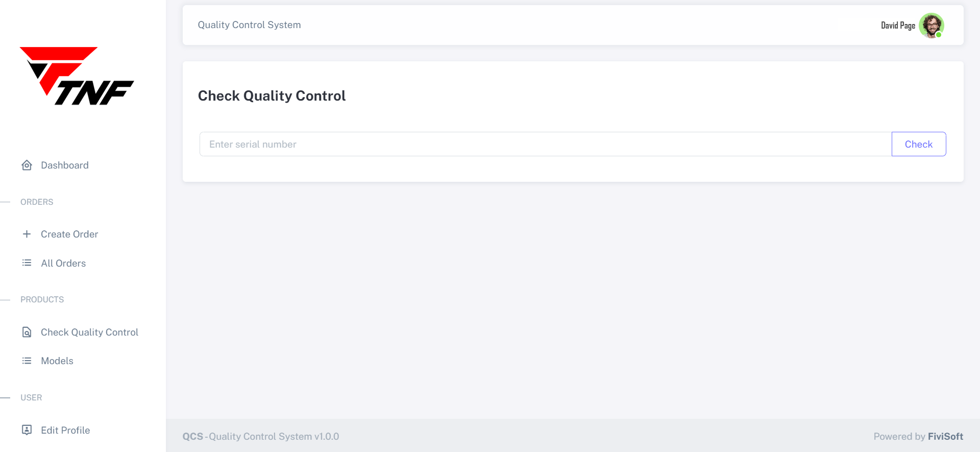Image resolution: width=980 pixels, height=452 pixels.
Task: Click the Dashboard home icon
Action: point(27,165)
